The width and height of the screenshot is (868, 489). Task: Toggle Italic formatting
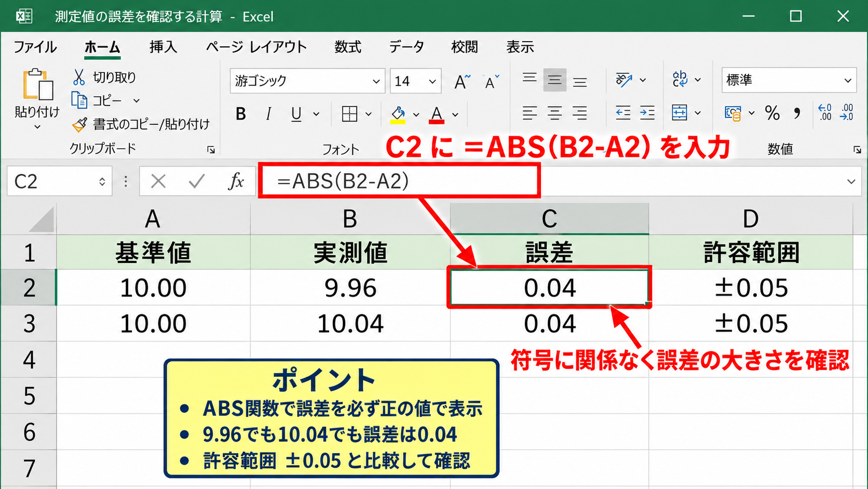(268, 114)
